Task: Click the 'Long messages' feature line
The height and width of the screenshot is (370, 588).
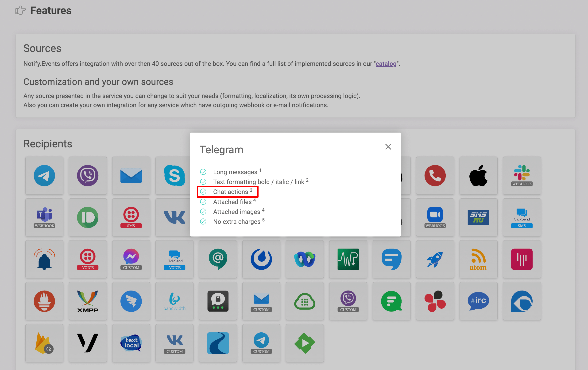Action: pos(235,172)
